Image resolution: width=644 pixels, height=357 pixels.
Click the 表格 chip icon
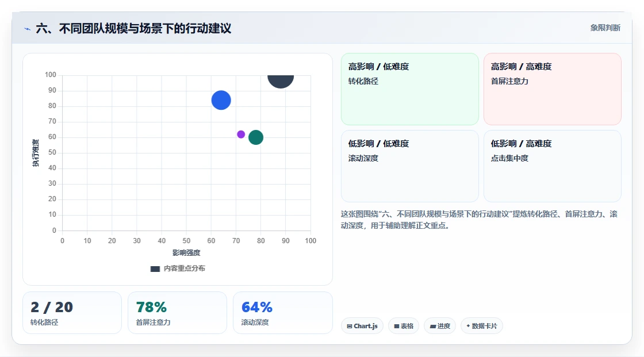click(x=397, y=326)
